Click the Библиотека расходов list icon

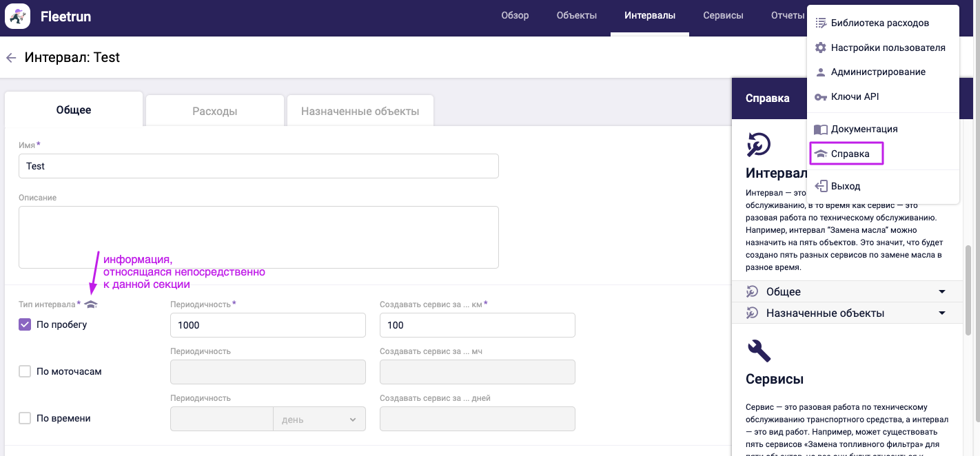click(x=820, y=23)
